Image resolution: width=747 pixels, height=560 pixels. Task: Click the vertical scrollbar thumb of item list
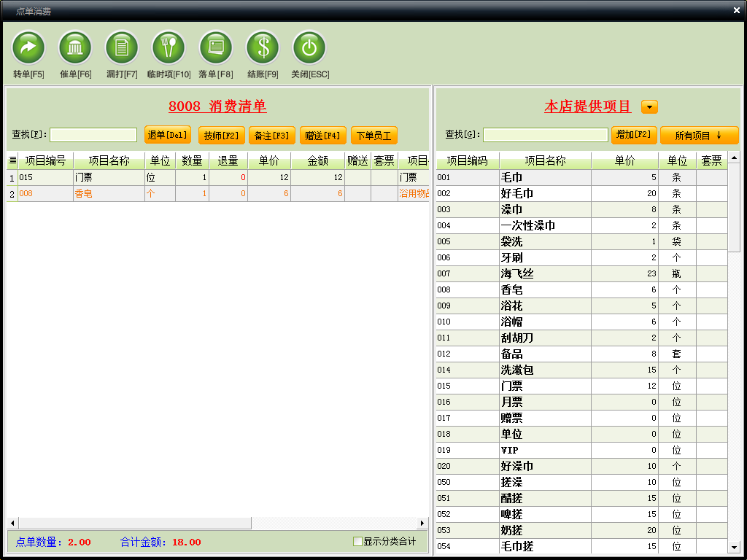[x=734, y=207]
